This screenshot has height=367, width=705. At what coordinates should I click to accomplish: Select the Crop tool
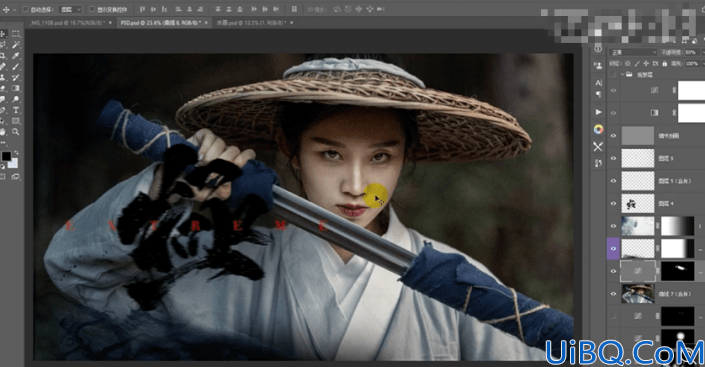(3, 56)
